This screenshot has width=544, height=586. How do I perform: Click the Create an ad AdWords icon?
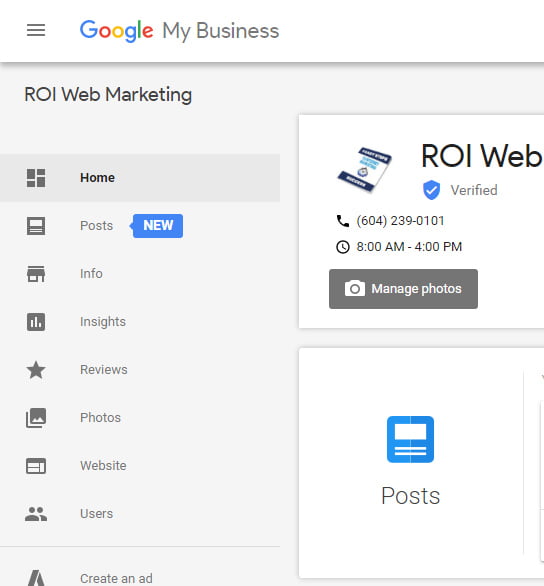(x=37, y=578)
